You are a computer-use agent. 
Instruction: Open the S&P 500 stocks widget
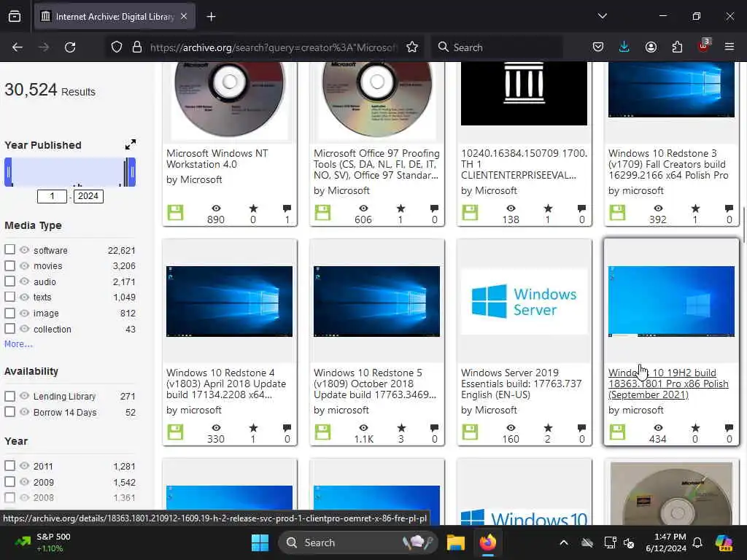coord(43,542)
